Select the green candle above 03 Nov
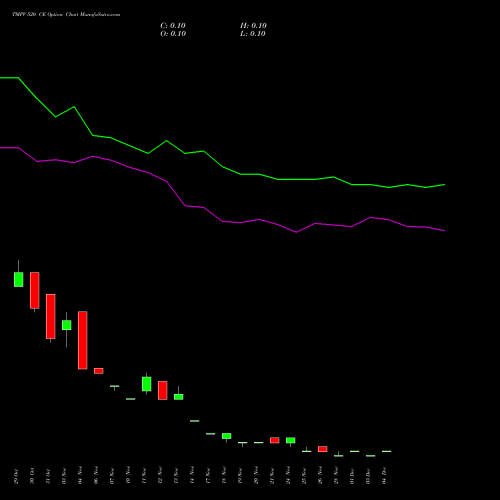The image size is (500, 500). (x=67, y=325)
